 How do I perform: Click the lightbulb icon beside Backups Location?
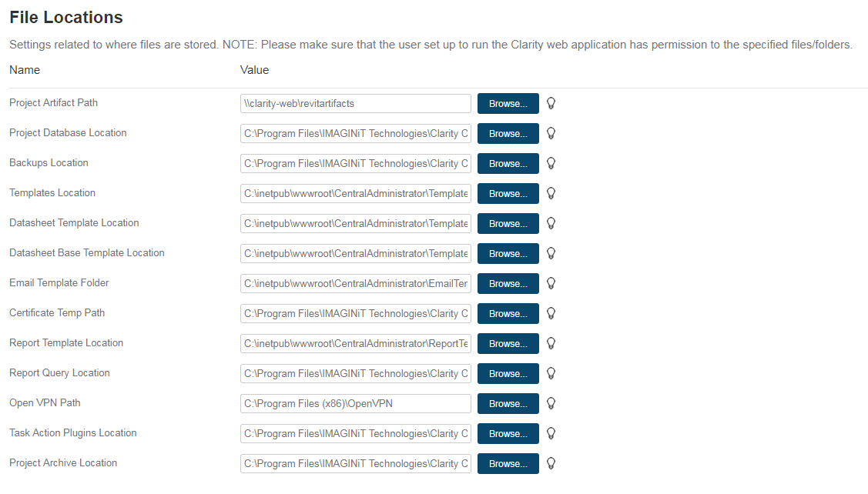click(x=551, y=163)
